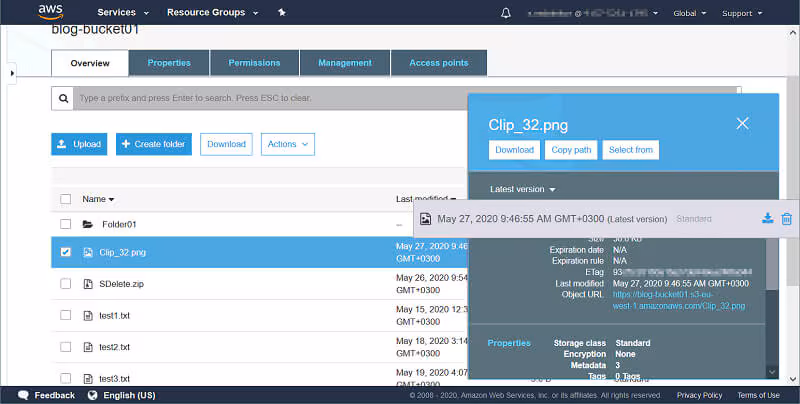Check the test2.txt checkbox
Screen dimensions: 800x404
(65, 347)
